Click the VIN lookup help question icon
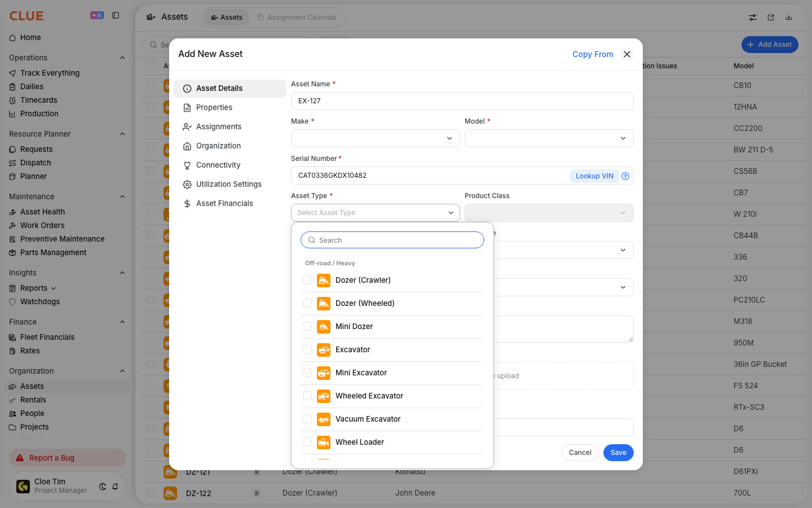The height and width of the screenshot is (508, 812). 625,176
